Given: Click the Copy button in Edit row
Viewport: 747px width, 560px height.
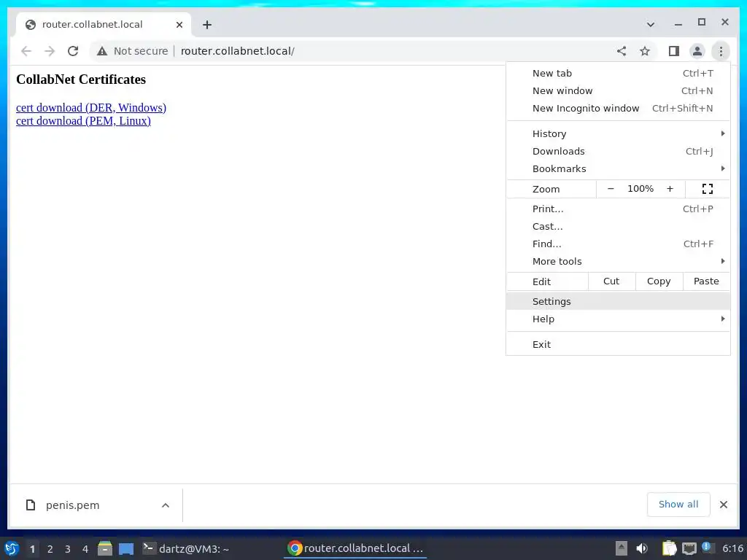Looking at the screenshot, I should 659,281.
